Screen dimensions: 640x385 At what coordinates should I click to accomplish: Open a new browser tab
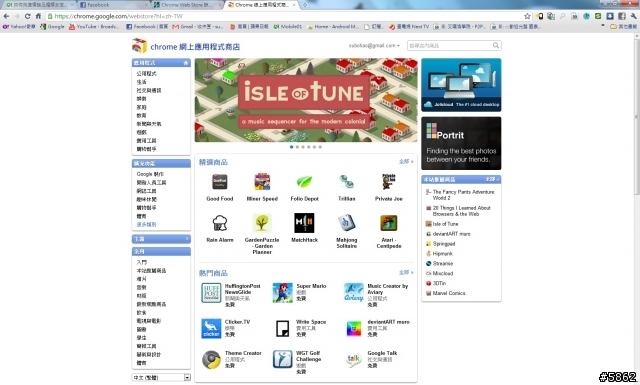pyautogui.click(x=305, y=5)
